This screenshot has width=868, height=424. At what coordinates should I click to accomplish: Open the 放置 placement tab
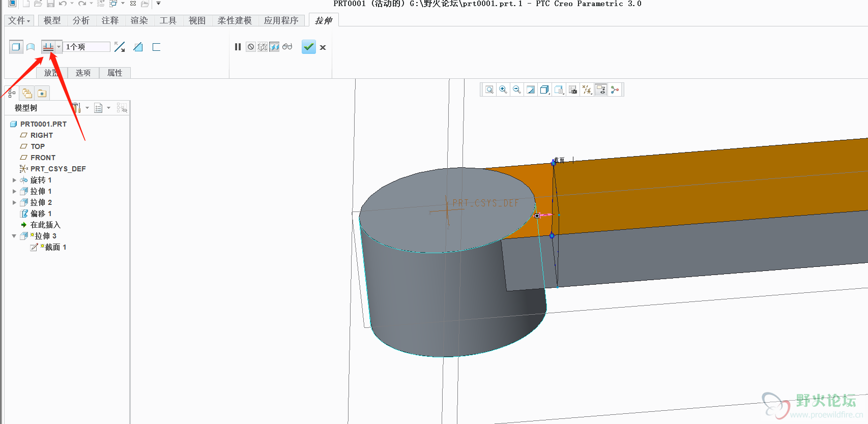[52, 73]
